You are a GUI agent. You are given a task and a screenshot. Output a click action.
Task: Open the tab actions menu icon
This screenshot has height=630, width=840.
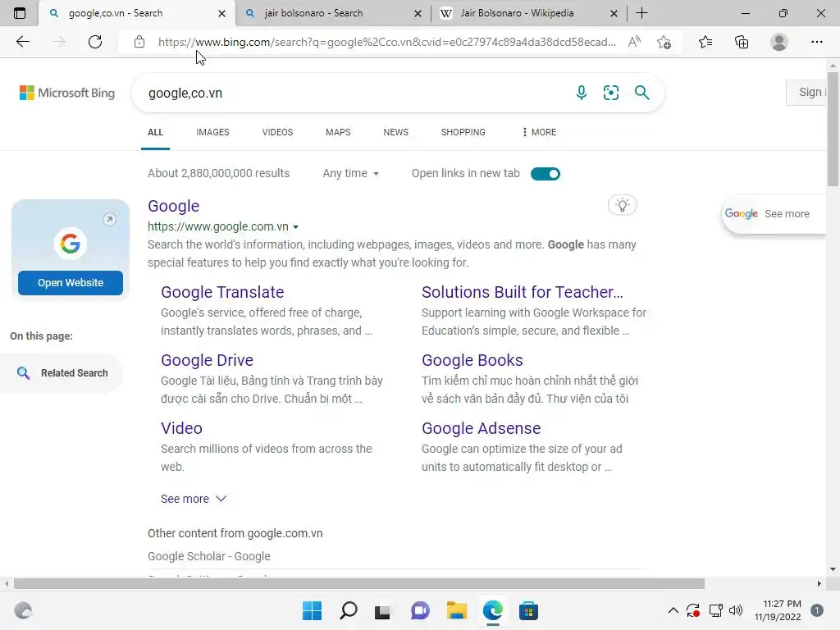coord(20,13)
